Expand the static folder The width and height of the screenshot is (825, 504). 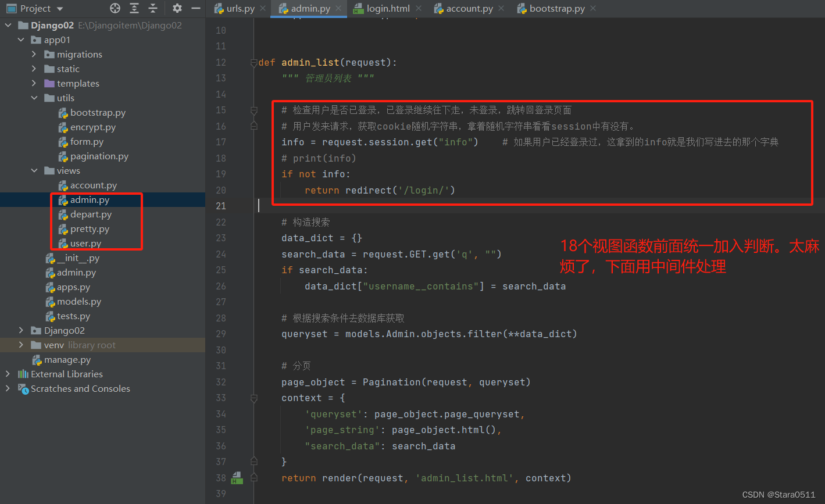point(34,69)
